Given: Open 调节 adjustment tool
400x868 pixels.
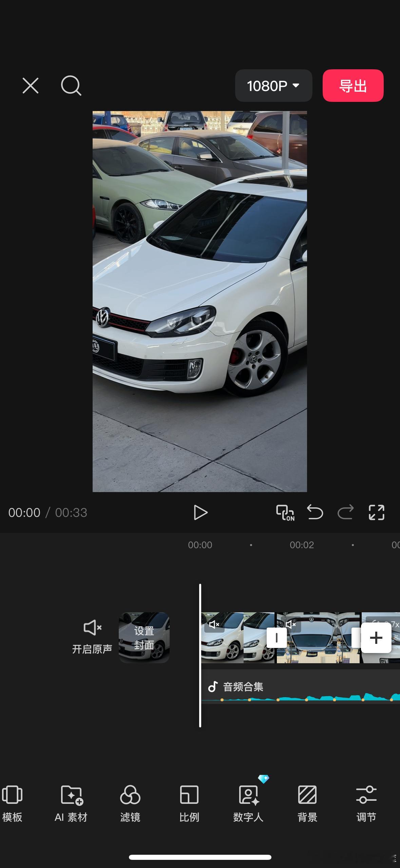Looking at the screenshot, I should point(366,804).
